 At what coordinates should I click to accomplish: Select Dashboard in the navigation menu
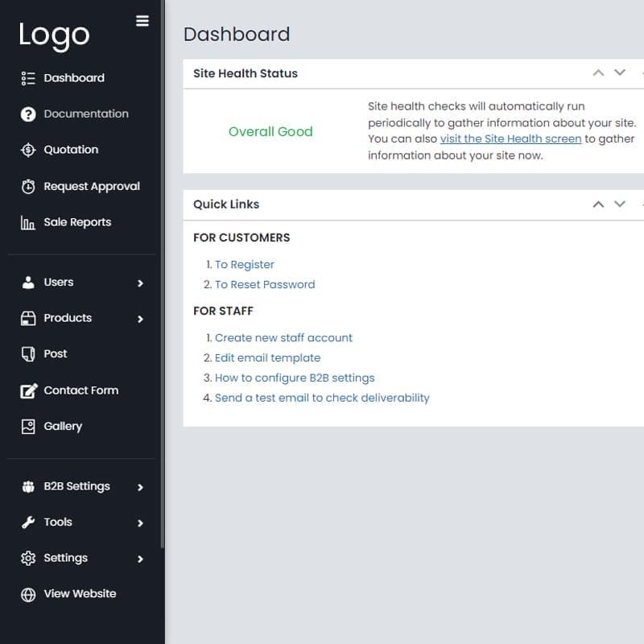(72, 78)
